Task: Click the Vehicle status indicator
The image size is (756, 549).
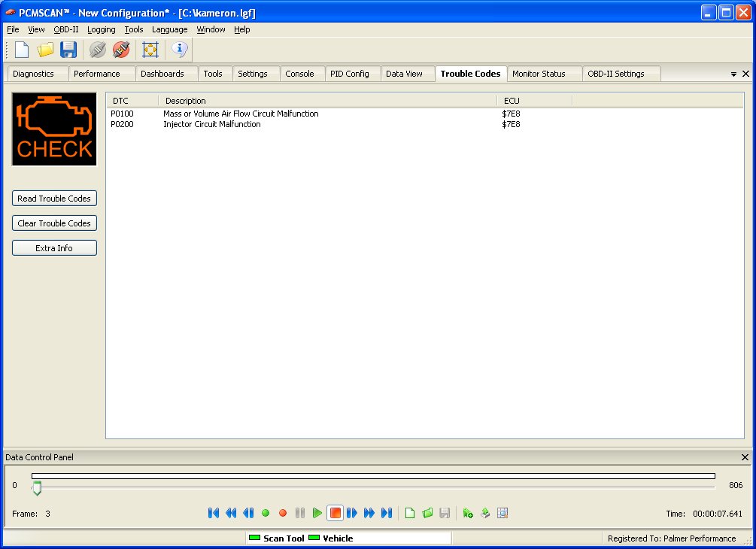Action: (331, 538)
